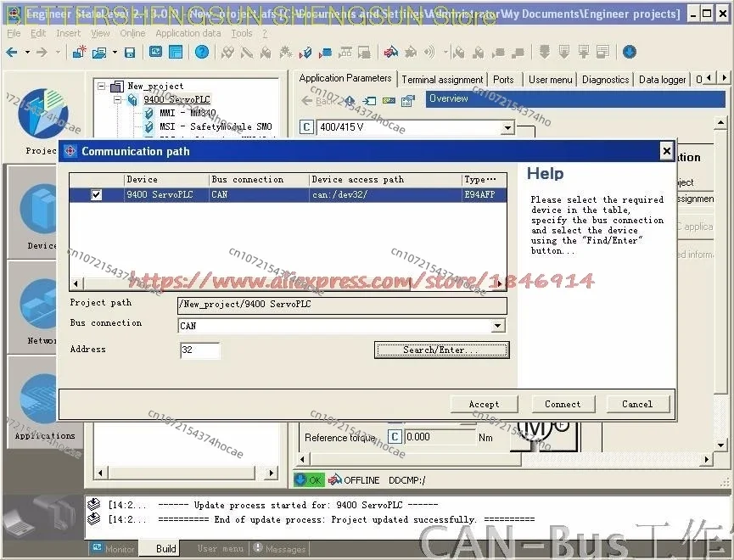Viewport: 734px width, 560px height.
Task: Click the Address input field showing 32
Action: point(200,350)
